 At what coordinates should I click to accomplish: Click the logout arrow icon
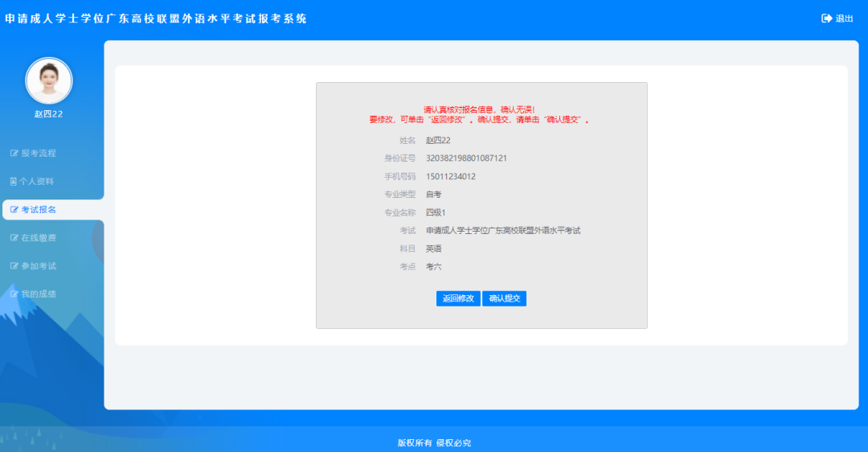click(826, 18)
